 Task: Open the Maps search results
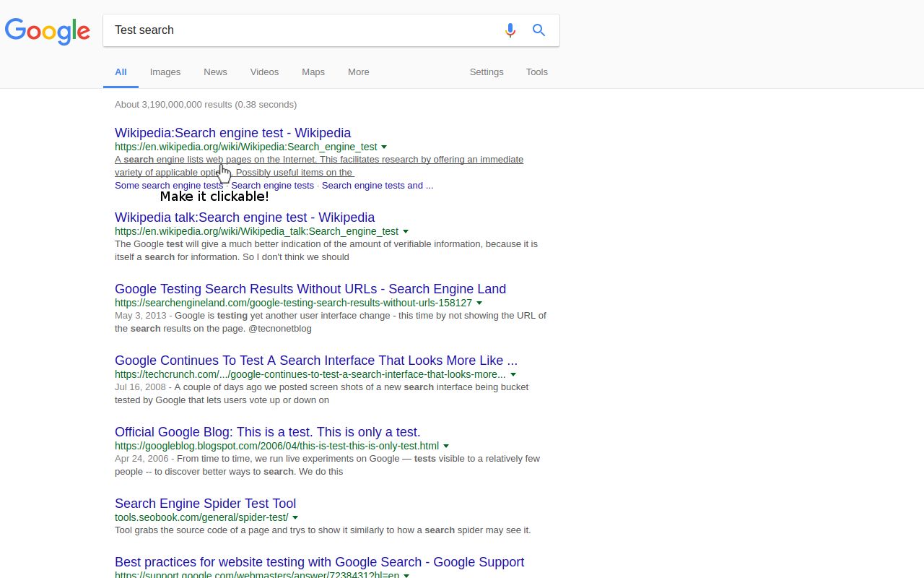[x=313, y=72]
